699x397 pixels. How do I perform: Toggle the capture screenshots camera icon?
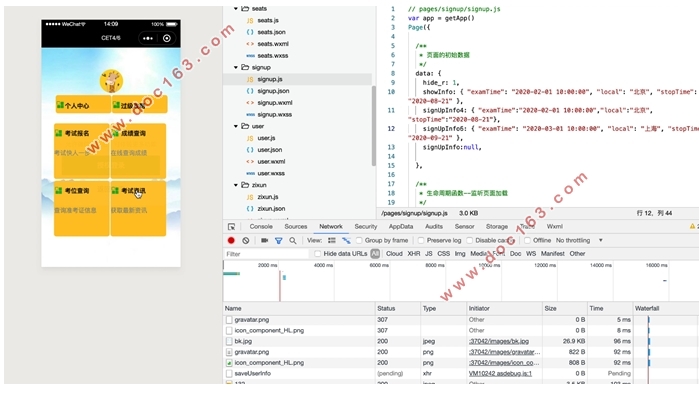[x=264, y=240]
